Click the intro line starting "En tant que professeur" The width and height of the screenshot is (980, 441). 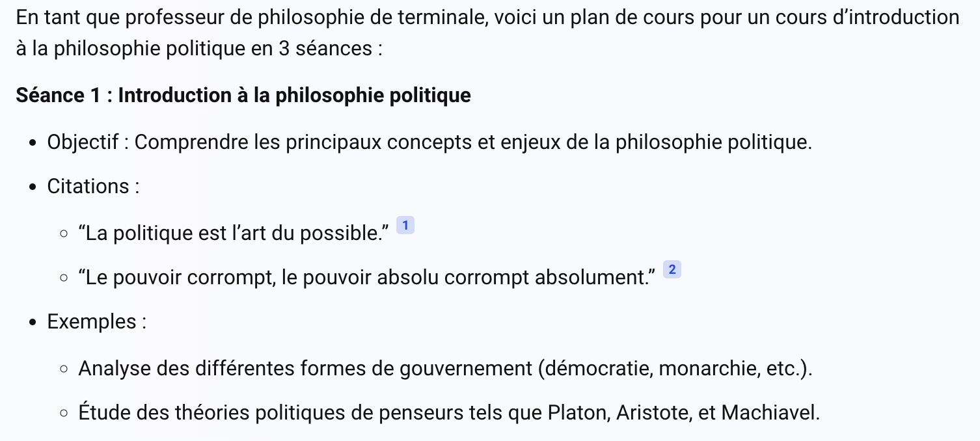click(487, 18)
